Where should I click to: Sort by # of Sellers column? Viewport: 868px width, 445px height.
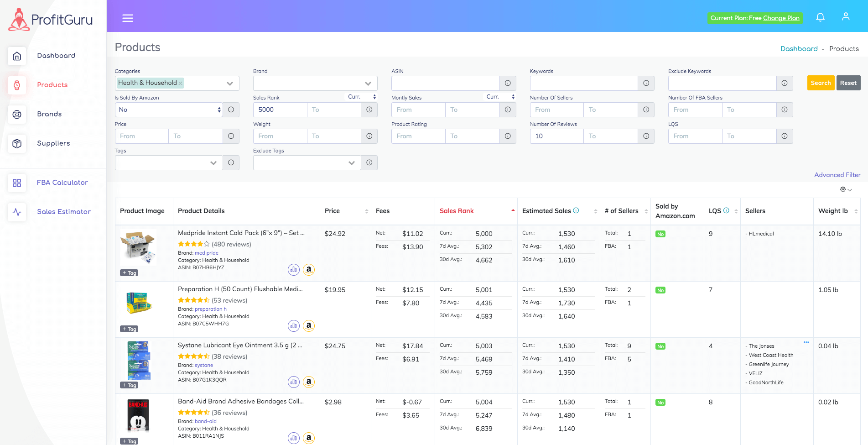[646, 211]
